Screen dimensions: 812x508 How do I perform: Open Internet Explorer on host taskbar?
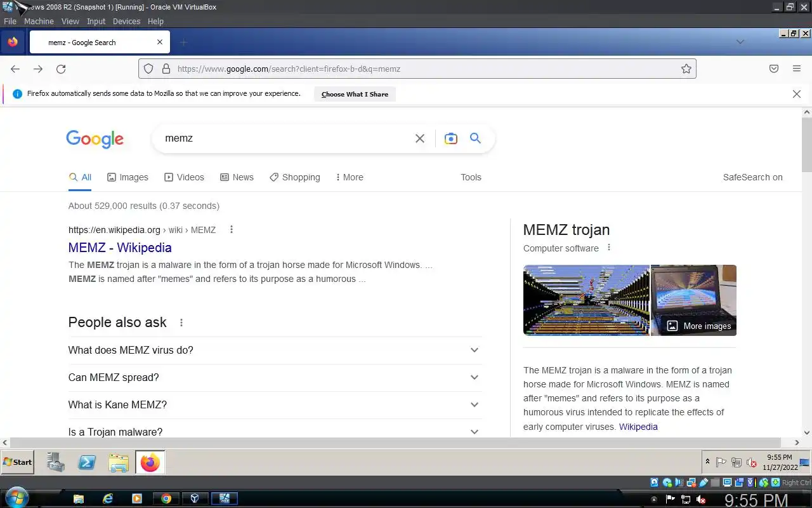(x=108, y=498)
